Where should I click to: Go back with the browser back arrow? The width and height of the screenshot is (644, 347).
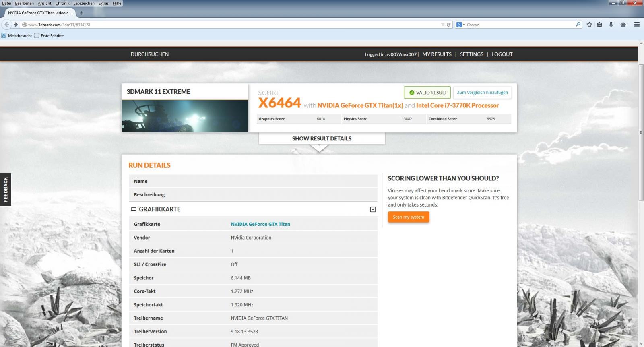pos(6,25)
